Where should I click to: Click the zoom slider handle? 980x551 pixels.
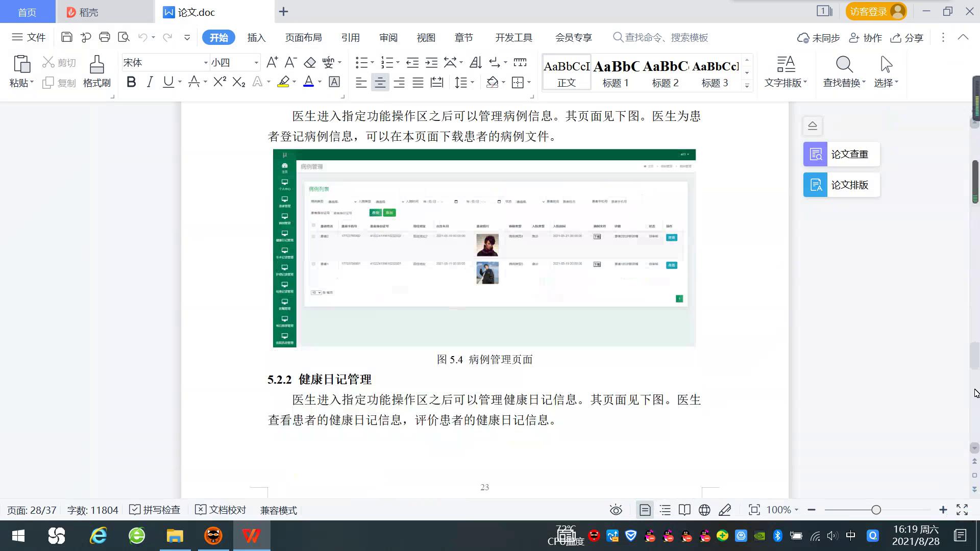pos(876,510)
